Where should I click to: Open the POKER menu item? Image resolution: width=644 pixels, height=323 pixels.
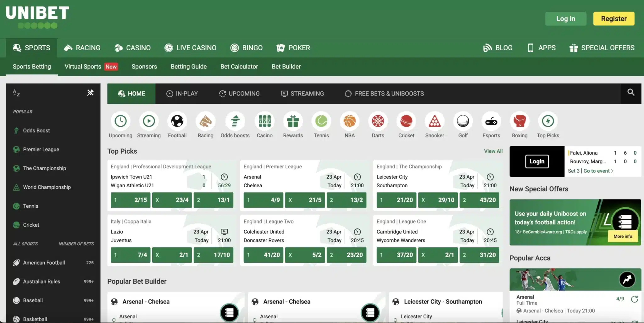[293, 48]
